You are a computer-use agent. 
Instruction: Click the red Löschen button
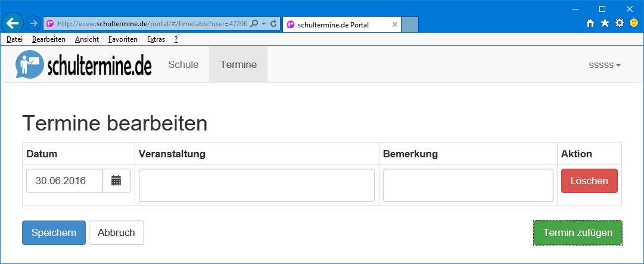coord(589,181)
